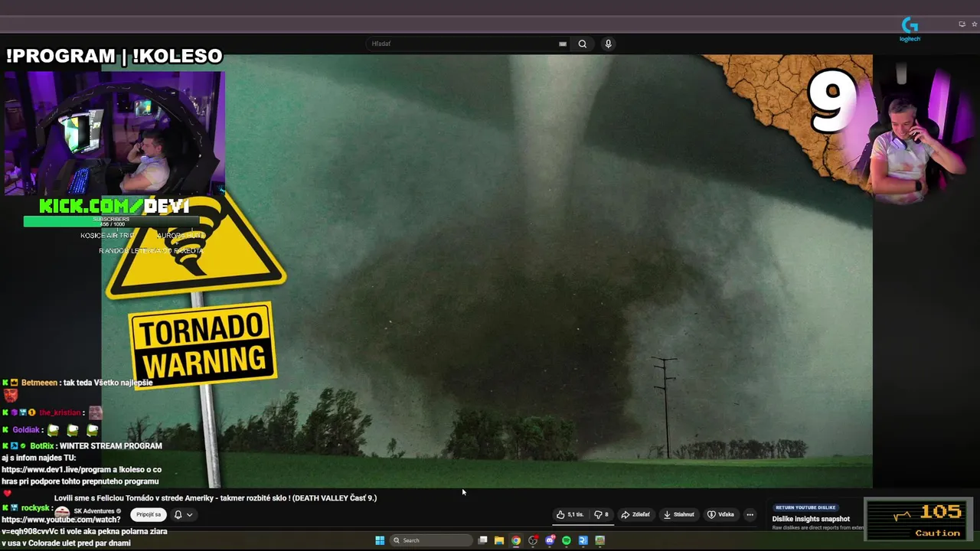The width and height of the screenshot is (980, 551).
Task: Open notification bell dropdown for SK Adventures
Action: coord(182,514)
